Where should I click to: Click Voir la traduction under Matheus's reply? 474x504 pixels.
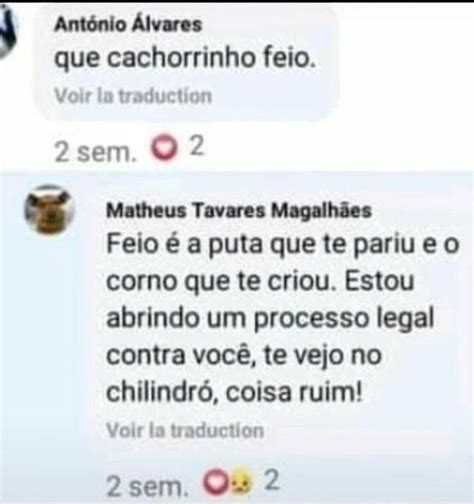[185, 430]
